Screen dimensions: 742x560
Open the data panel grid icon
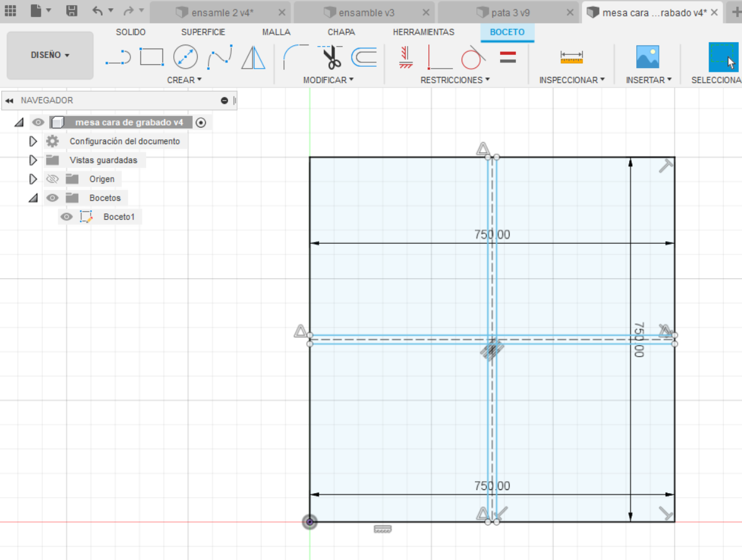point(11,11)
